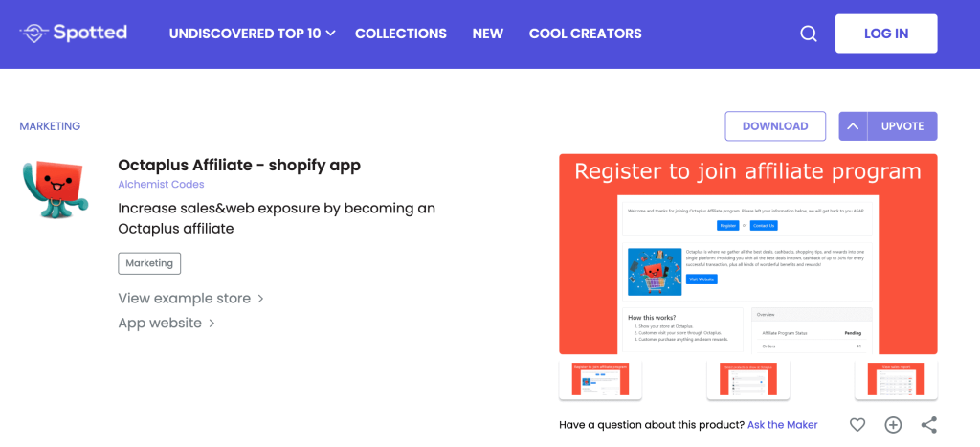Click the Octaplus mascot app icon
The height and width of the screenshot is (447, 980).
(56, 190)
